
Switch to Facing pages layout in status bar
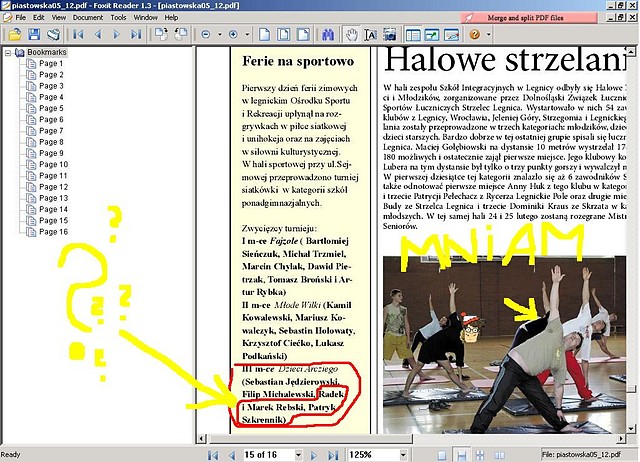coord(499,455)
